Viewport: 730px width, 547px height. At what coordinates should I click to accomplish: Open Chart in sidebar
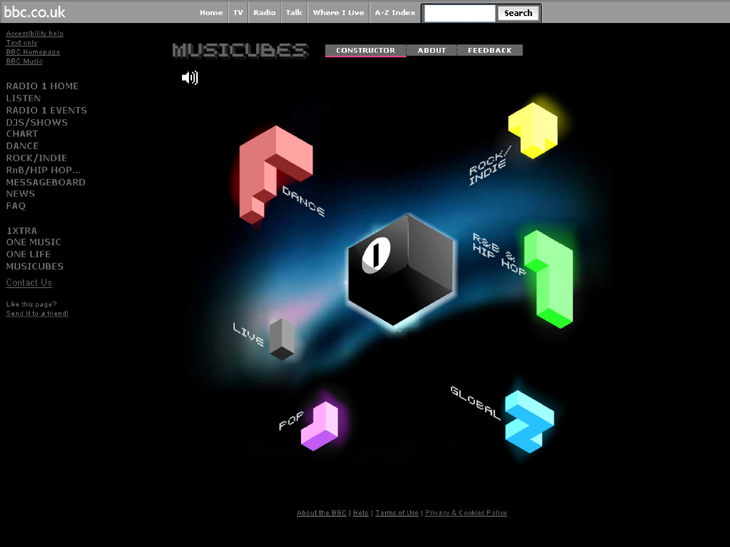[22, 134]
